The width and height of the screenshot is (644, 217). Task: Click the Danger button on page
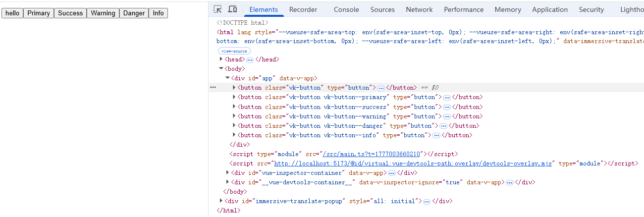[134, 13]
